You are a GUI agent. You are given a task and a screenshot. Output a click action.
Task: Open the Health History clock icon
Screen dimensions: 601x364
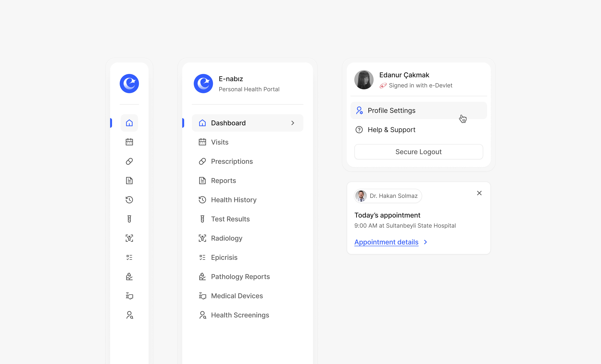(129, 200)
